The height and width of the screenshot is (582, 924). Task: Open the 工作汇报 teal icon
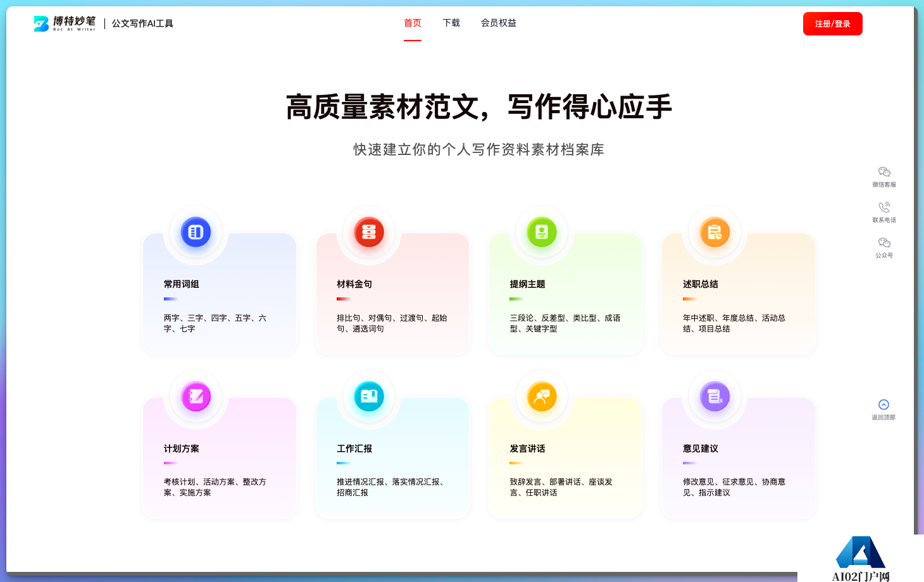tap(369, 397)
